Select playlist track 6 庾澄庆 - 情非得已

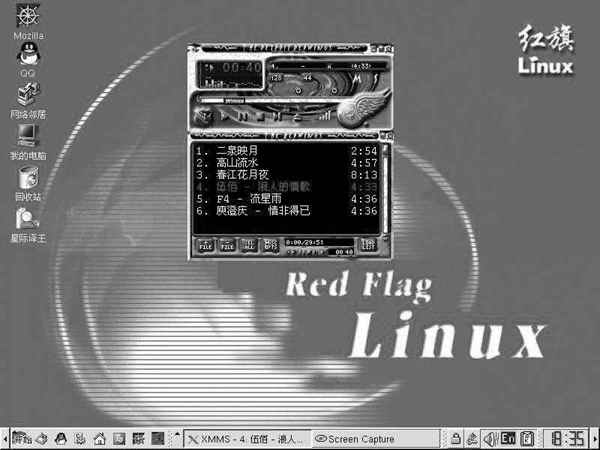(286, 211)
